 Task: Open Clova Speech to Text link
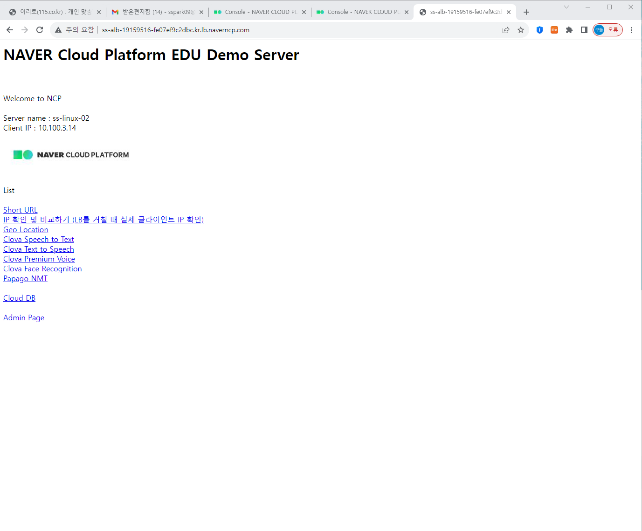point(38,240)
